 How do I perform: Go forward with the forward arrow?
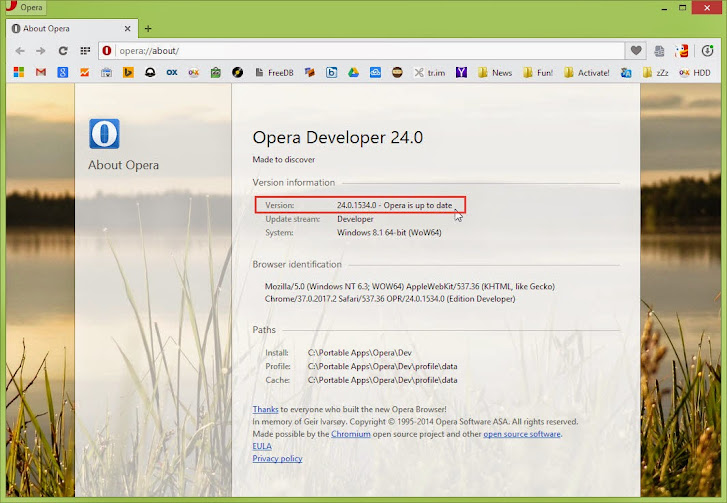[x=41, y=51]
